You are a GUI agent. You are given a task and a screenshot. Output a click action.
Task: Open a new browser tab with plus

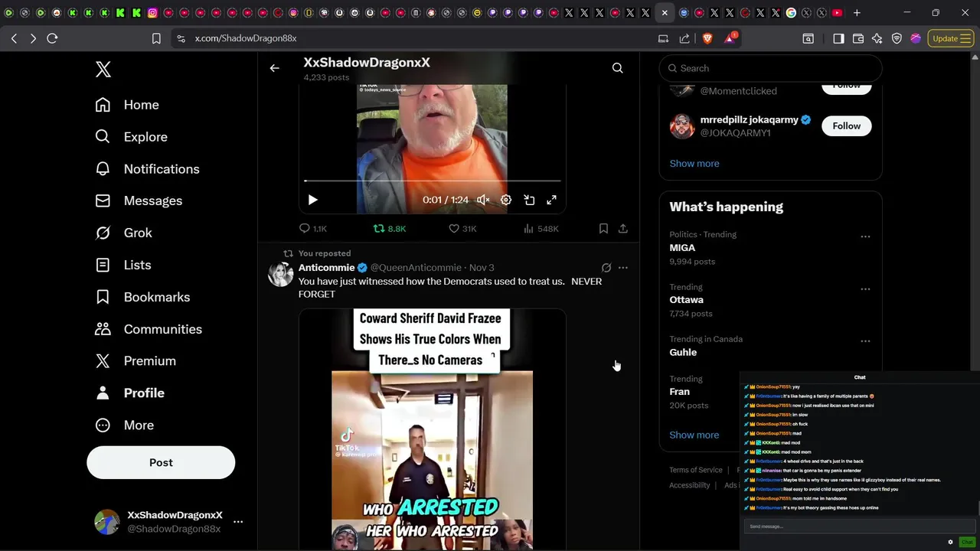click(857, 13)
